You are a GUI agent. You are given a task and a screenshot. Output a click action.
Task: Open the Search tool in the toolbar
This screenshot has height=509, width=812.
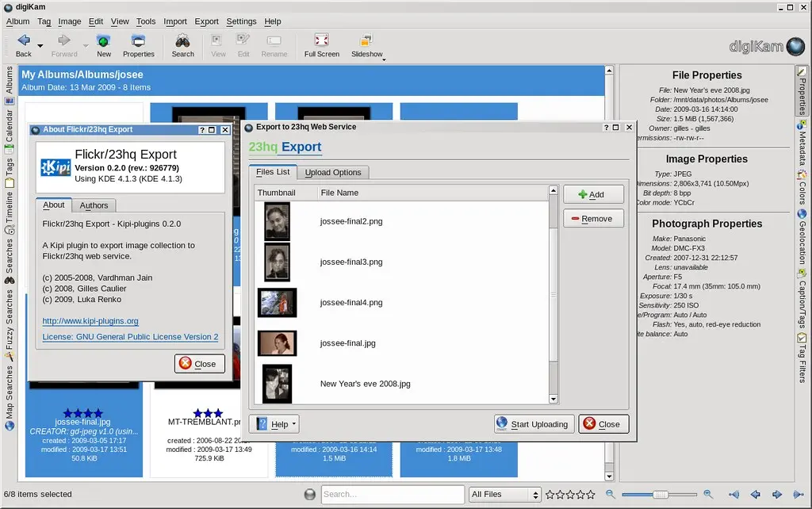(182, 45)
